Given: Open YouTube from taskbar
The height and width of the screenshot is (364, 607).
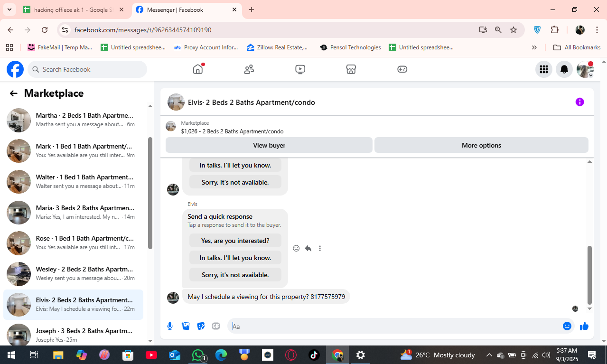Looking at the screenshot, I should [151, 355].
